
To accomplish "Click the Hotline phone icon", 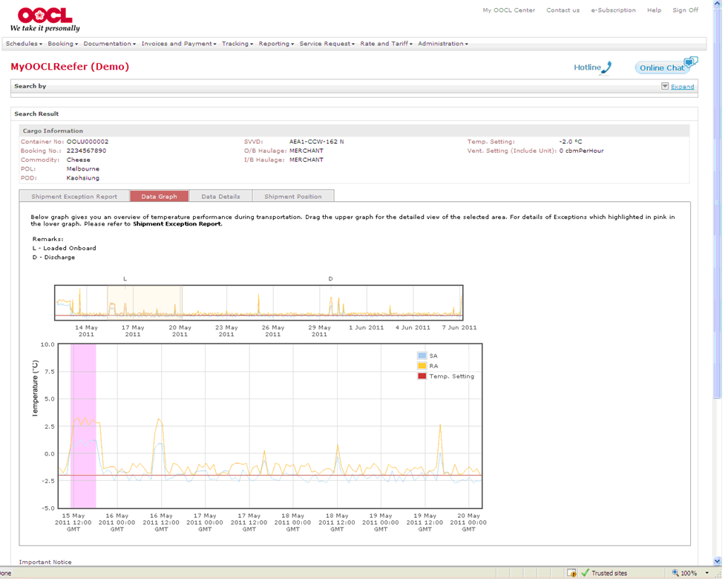I will coord(606,68).
